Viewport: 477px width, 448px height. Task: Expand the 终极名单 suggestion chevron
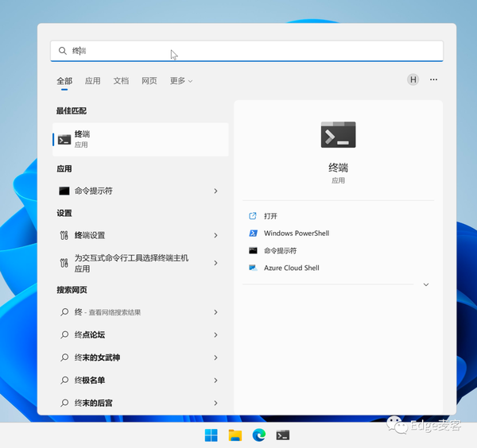point(215,380)
